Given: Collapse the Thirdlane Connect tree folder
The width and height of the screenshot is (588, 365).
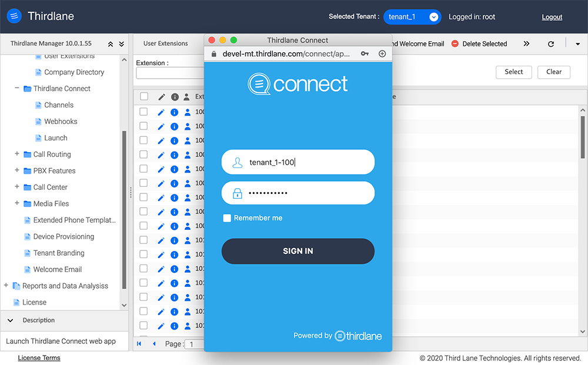Looking at the screenshot, I should (17, 88).
